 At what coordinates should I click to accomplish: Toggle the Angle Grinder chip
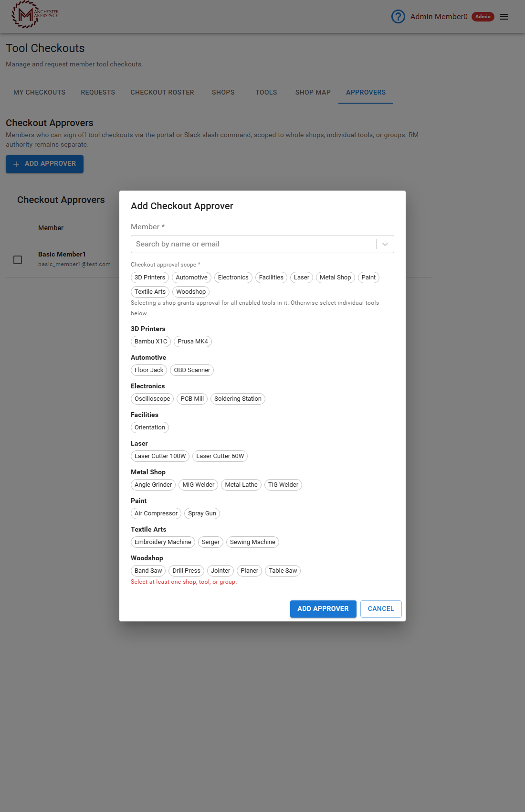click(x=153, y=485)
